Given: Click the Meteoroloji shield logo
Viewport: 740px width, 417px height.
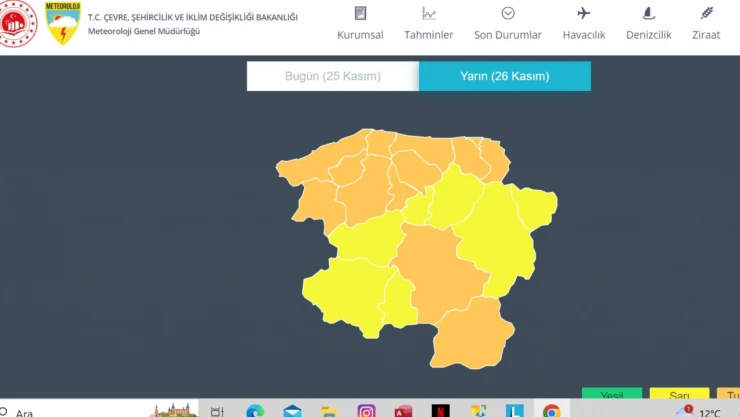Looking at the screenshot, I should point(63,23).
